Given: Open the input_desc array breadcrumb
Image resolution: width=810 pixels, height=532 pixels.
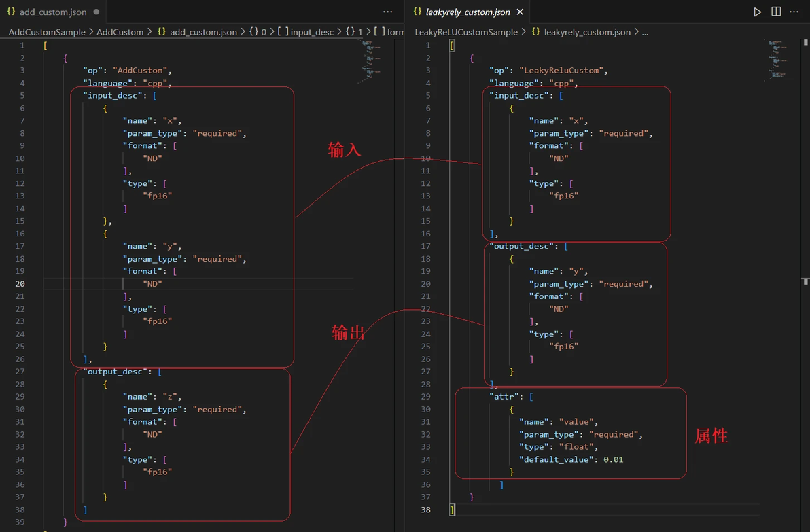Looking at the screenshot, I should pos(306,32).
